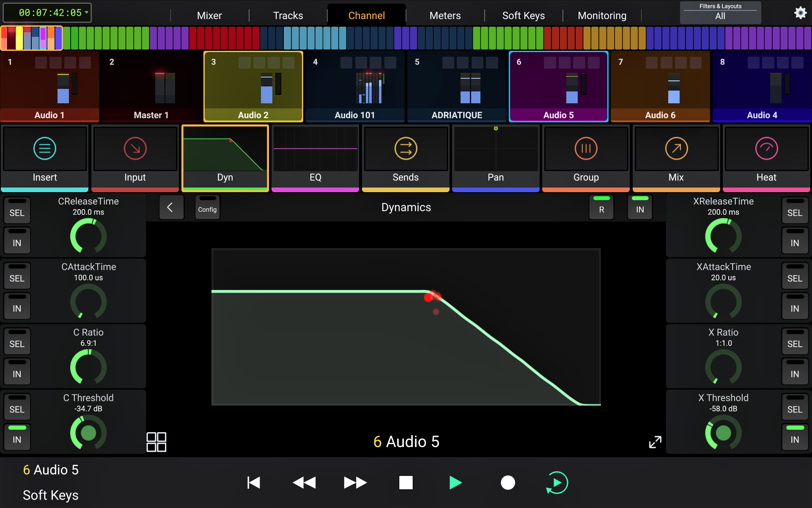Open the Input section icon

135,149
